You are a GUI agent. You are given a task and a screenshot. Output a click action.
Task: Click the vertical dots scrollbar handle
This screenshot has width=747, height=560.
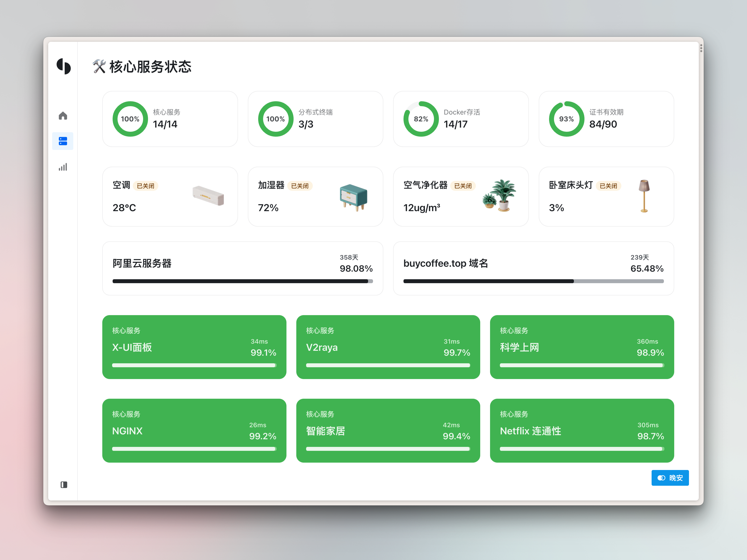click(x=701, y=49)
